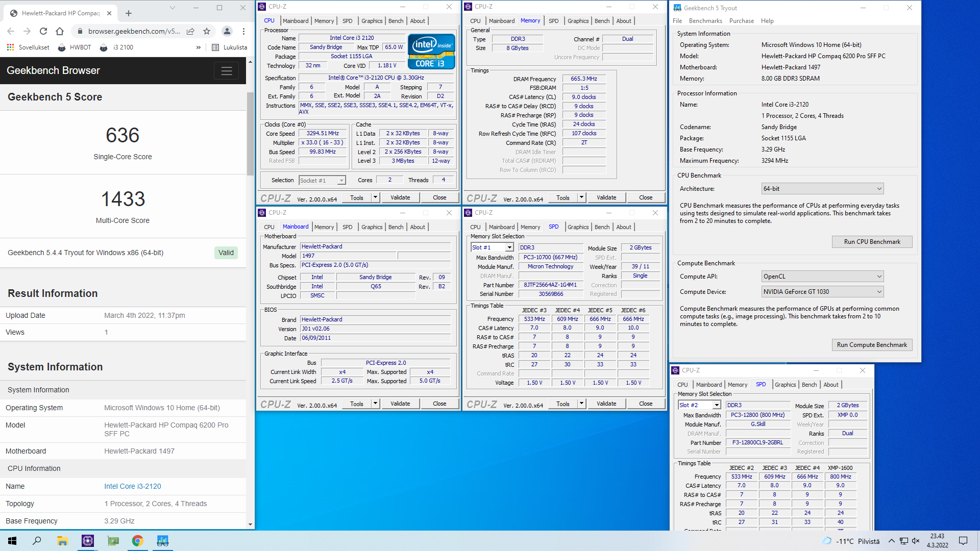Switch to Memory tab in top-left CPU-Z
Screen dimensions: 980x551
(x=324, y=21)
